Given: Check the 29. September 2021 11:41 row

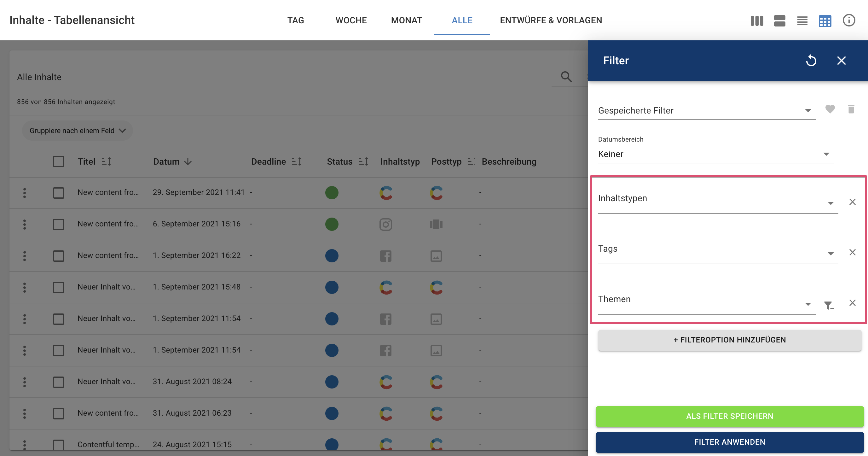Looking at the screenshot, I should [x=59, y=193].
